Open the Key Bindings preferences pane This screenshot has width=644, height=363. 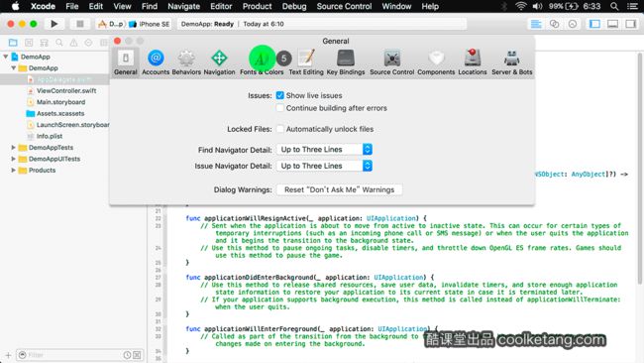pos(346,62)
